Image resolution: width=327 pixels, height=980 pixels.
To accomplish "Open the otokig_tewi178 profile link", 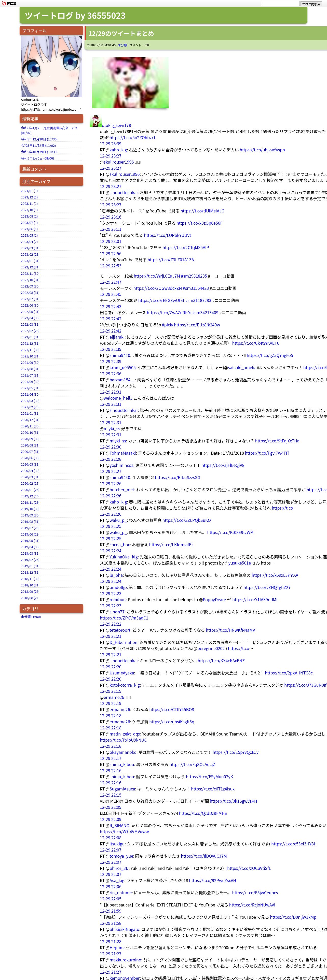I will pos(116,125).
